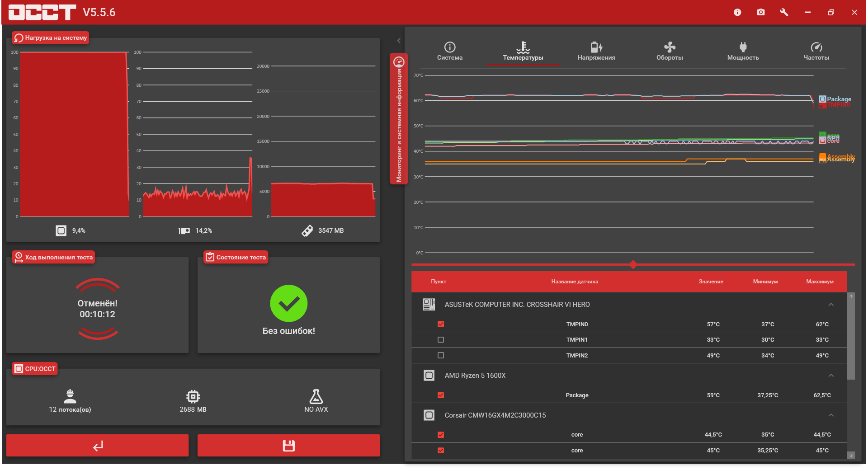The image size is (868, 470).
Task: Uncheck the Package sensor checkbox in table
Action: 441,395
